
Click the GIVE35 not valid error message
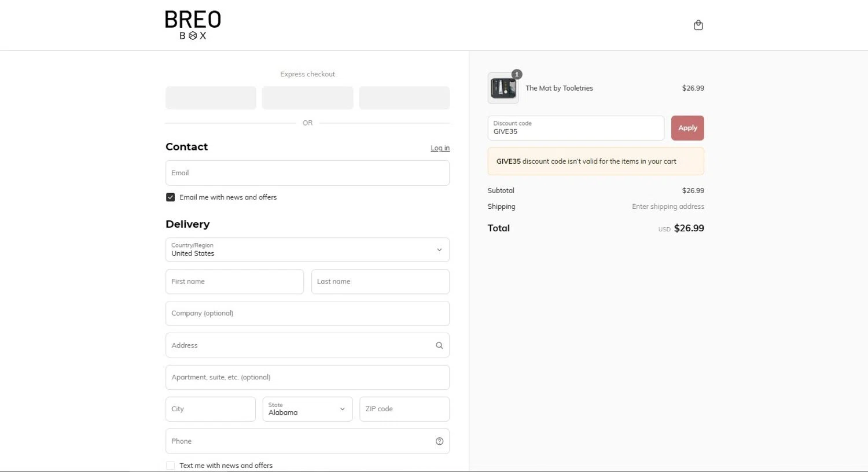[596, 161]
